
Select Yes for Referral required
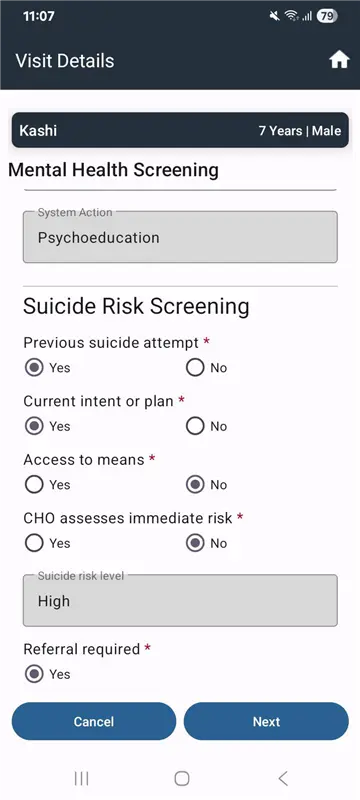click(x=34, y=674)
